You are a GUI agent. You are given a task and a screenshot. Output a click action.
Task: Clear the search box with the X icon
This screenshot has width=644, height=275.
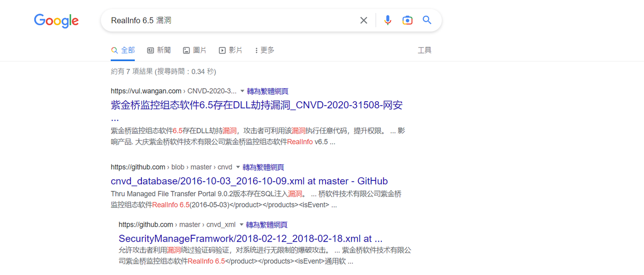pos(364,21)
